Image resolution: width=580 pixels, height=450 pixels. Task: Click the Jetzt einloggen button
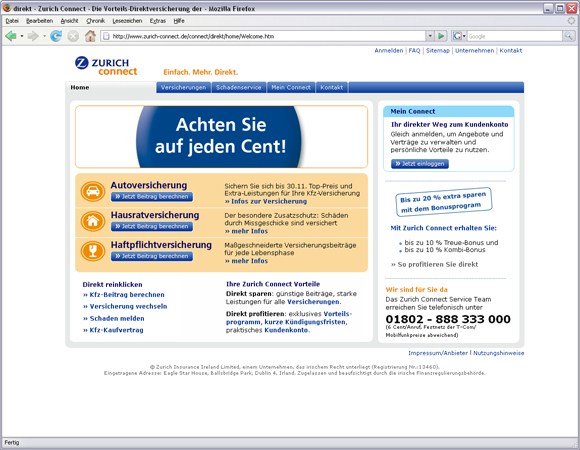pos(420,164)
